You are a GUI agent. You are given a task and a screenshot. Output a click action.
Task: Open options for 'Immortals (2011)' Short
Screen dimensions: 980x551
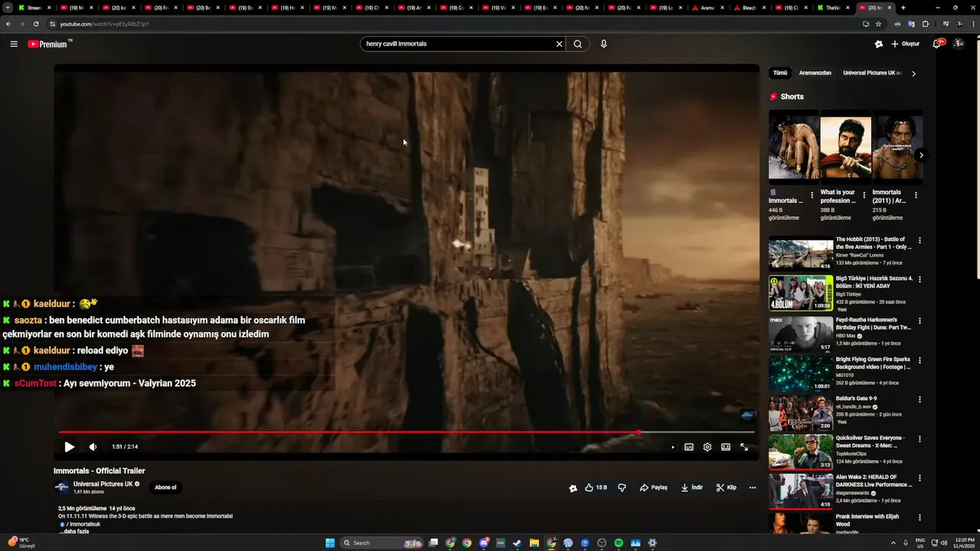916,195
